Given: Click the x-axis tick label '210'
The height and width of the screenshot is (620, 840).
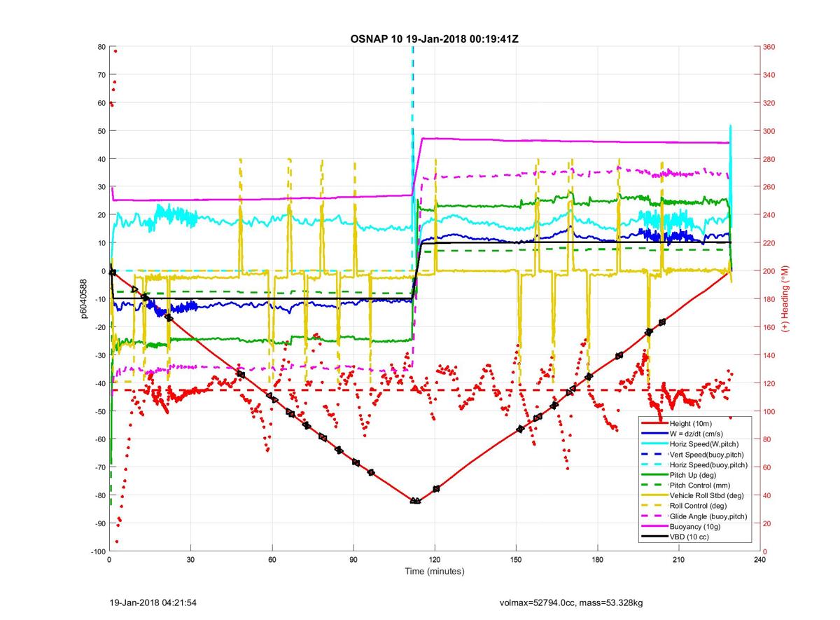Looking at the screenshot, I should [x=678, y=560].
